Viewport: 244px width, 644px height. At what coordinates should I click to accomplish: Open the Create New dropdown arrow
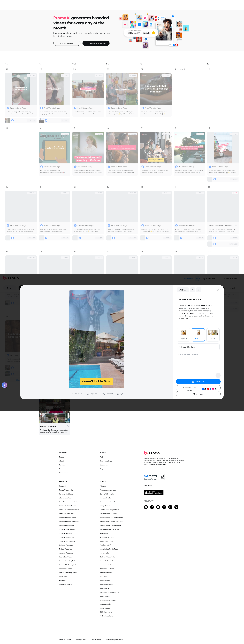(x=197, y=279)
